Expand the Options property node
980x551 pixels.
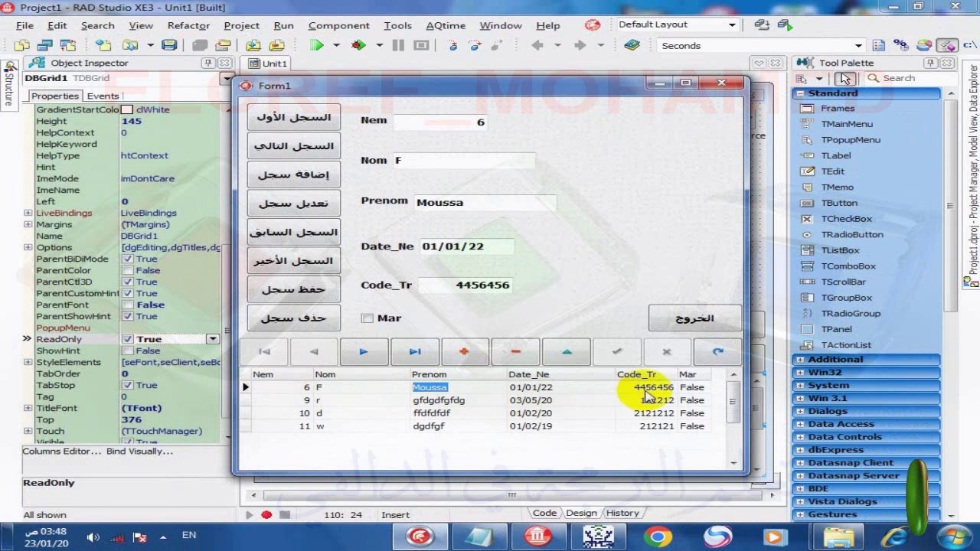point(28,247)
